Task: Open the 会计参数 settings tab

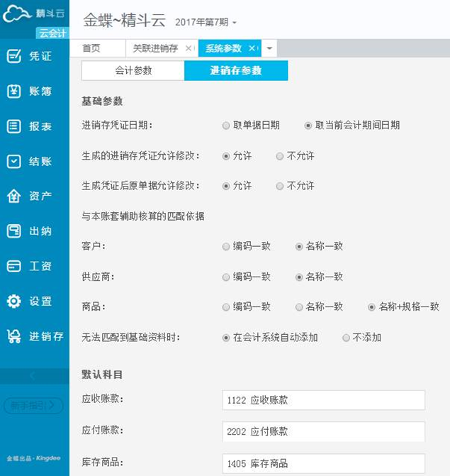Action: [133, 70]
